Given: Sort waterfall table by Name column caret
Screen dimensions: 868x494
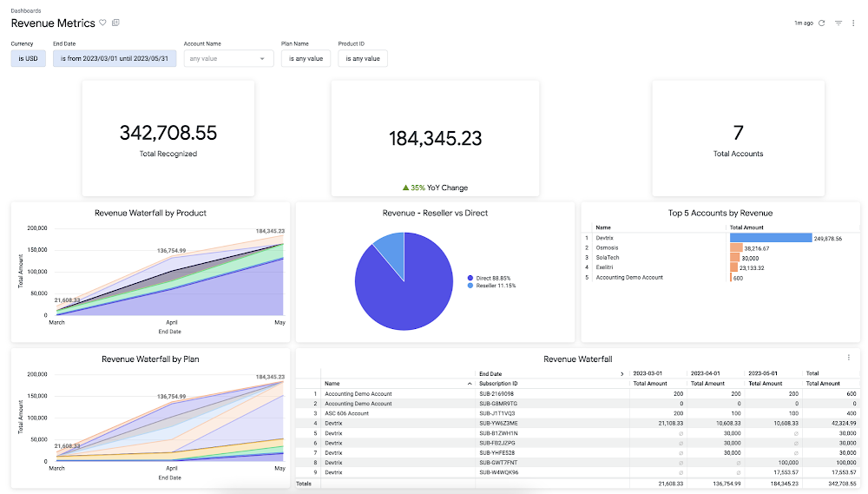Looking at the screenshot, I should click(470, 383).
